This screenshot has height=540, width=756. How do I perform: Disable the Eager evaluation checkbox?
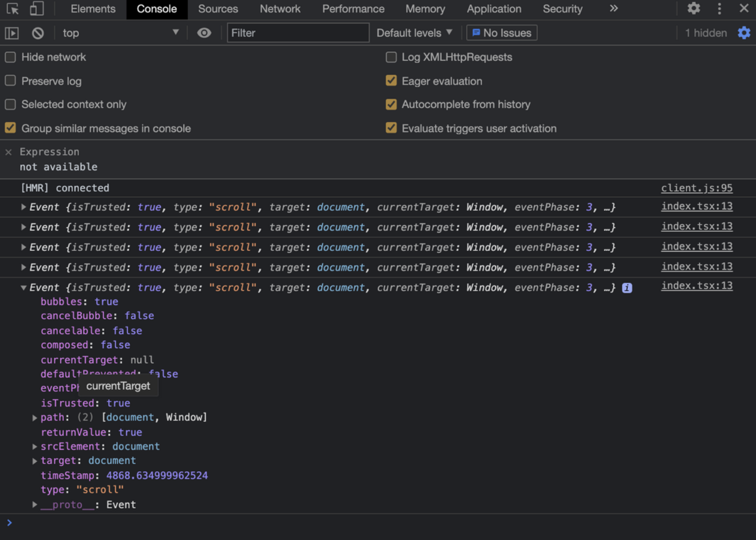[x=391, y=81]
